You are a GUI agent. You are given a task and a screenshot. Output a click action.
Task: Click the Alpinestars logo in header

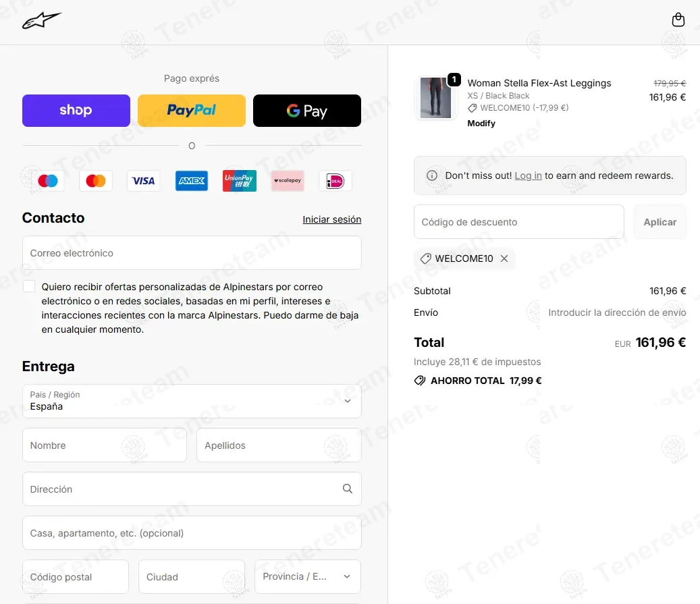click(41, 21)
